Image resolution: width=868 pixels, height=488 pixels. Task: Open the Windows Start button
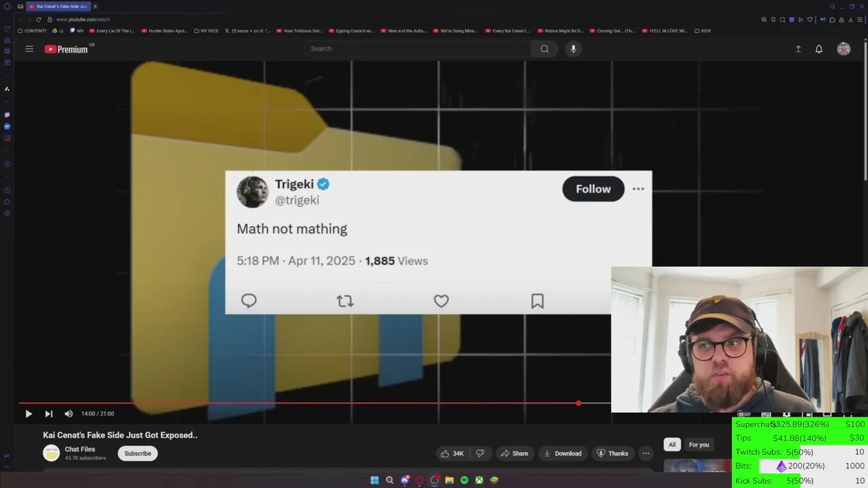click(374, 480)
